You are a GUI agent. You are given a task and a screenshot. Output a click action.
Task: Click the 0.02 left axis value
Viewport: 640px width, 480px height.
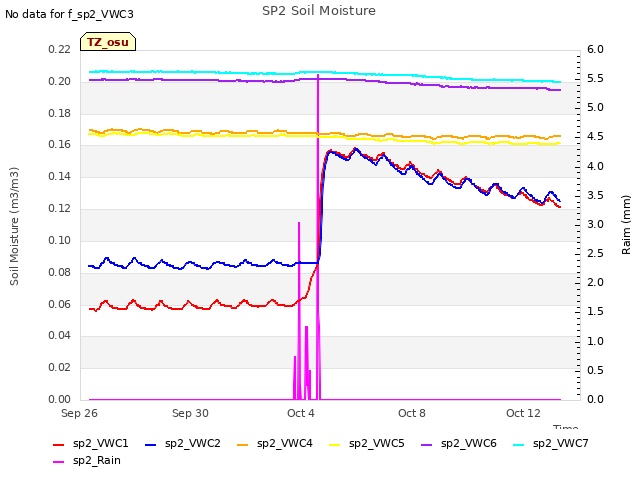coord(59,367)
